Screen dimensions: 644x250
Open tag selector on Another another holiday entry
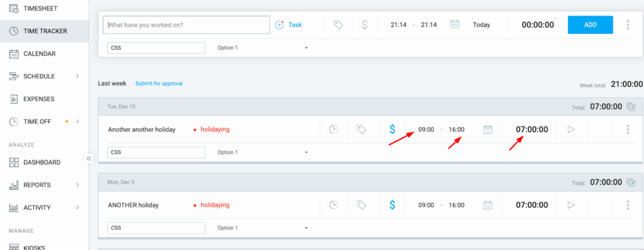click(362, 130)
